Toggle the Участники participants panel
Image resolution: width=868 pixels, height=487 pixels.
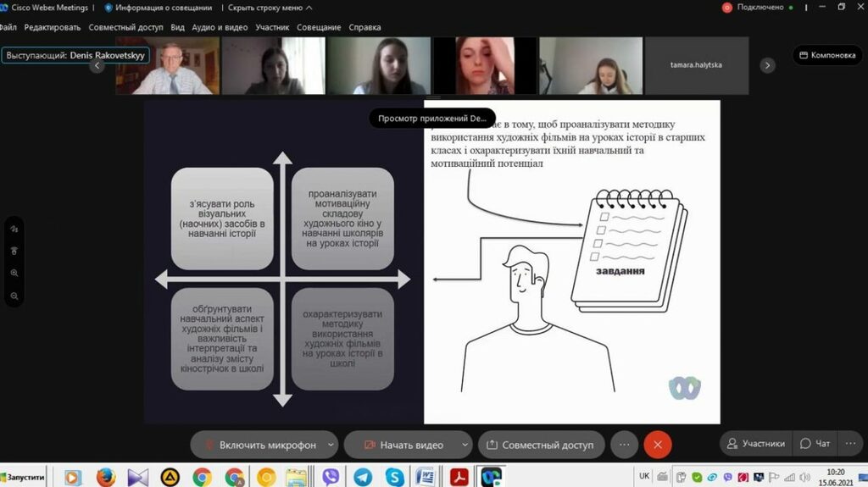(754, 443)
